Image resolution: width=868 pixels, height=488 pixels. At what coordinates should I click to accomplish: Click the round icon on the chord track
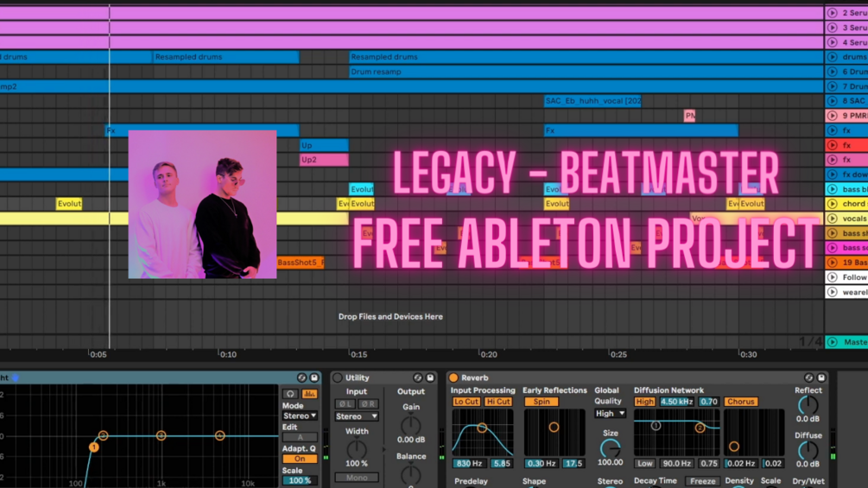[832, 204]
